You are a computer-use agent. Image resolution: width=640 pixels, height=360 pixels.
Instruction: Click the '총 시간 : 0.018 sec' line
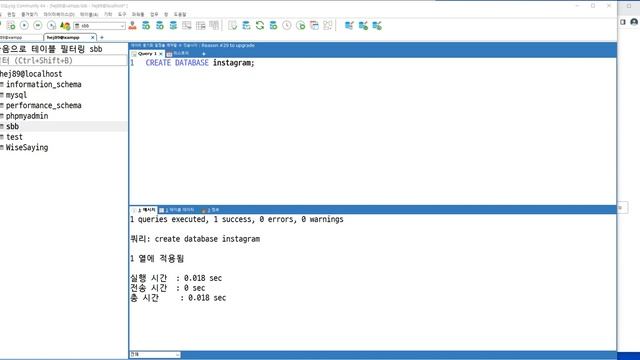point(178,298)
